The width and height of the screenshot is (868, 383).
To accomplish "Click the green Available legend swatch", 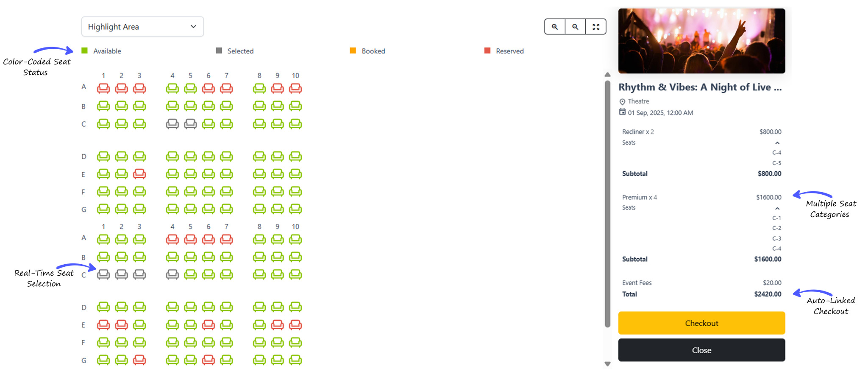I will [85, 51].
